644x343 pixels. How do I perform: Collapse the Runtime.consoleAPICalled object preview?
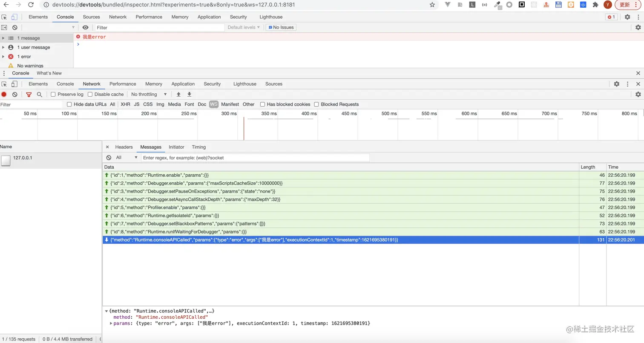coord(106,311)
